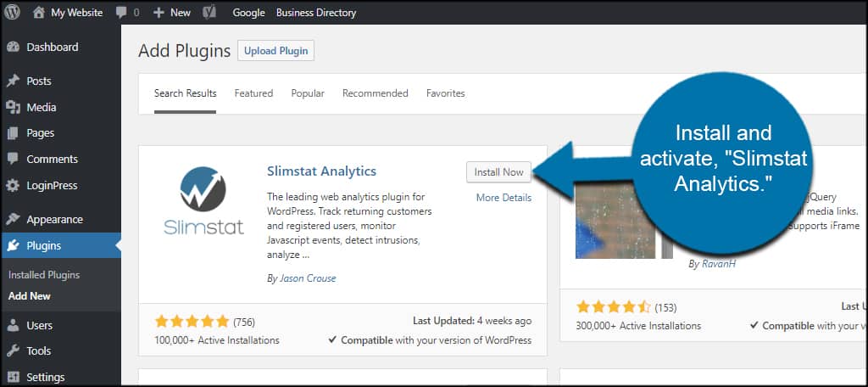Click the WordPress logo icon
868x387 pixels.
[x=12, y=12]
